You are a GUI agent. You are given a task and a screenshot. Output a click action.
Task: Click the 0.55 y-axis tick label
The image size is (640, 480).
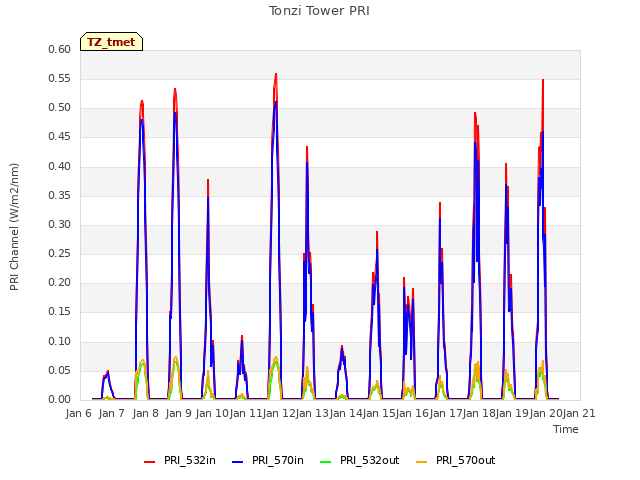click(x=60, y=78)
